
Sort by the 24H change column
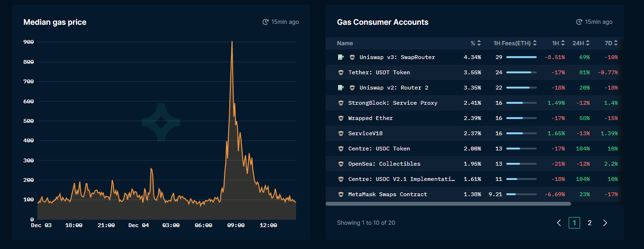coord(581,43)
